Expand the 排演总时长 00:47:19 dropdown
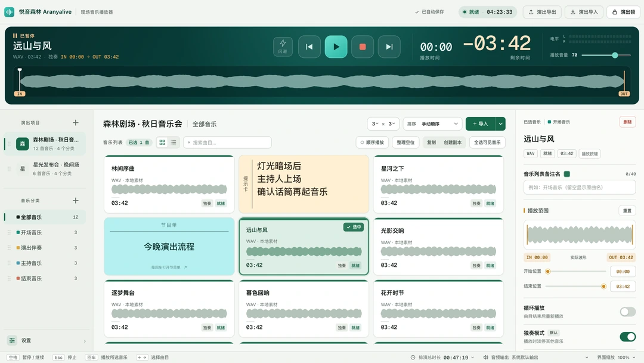The height and width of the screenshot is (363, 644). tap(472, 357)
